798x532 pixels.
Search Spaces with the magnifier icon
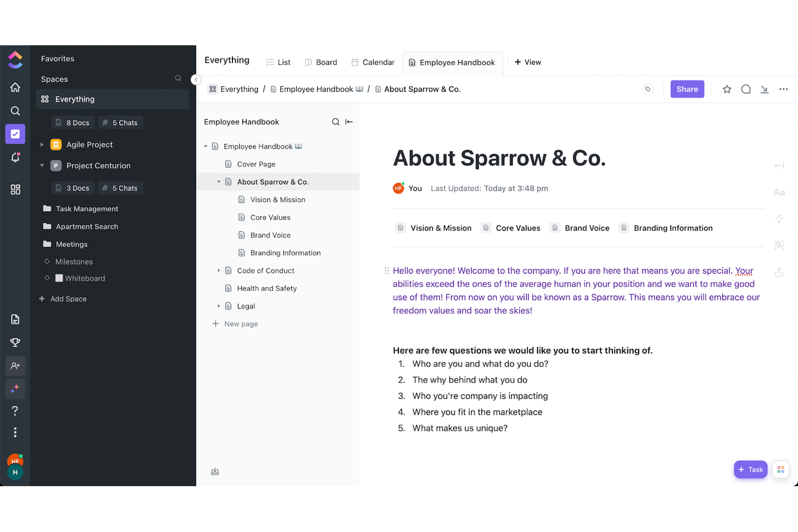(178, 79)
